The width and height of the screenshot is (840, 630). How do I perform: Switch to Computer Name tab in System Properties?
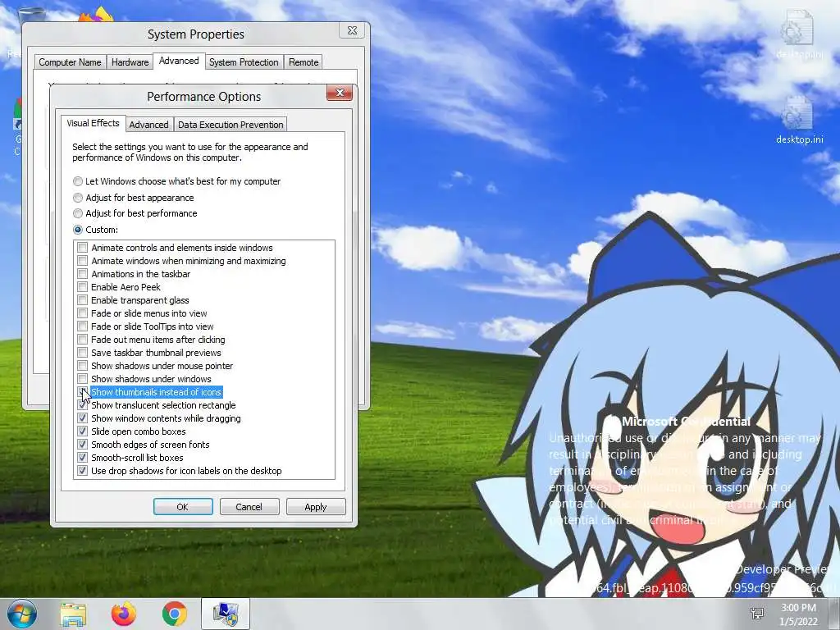point(71,62)
